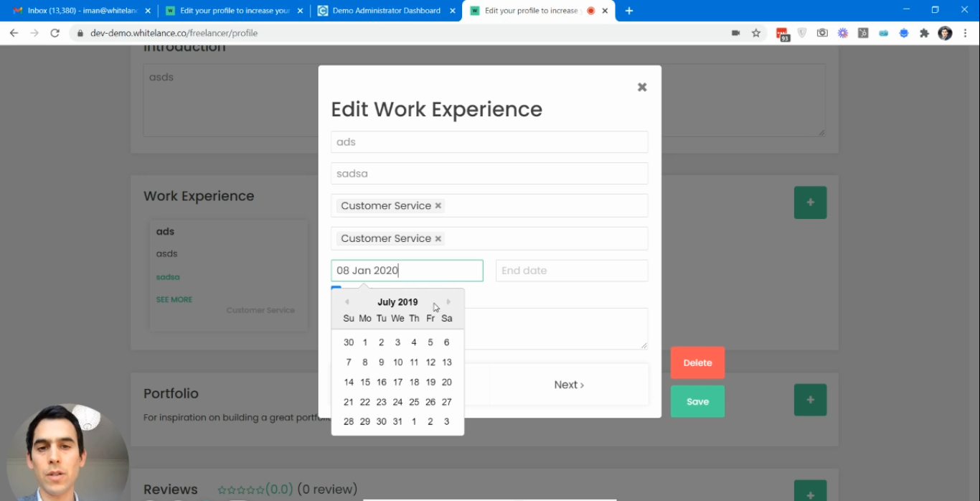Save the work experience
The image size is (980, 501).
pos(697,402)
